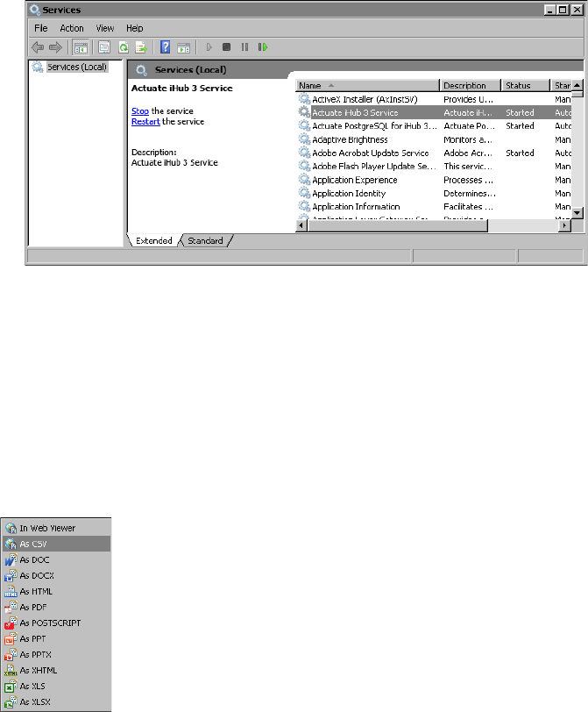Click Started status for Adobe Acrobat Update
This screenshot has width=588, height=712.
click(x=520, y=153)
